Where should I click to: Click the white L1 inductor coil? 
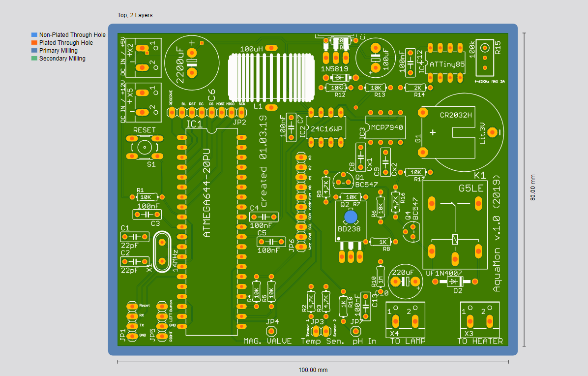click(271, 78)
